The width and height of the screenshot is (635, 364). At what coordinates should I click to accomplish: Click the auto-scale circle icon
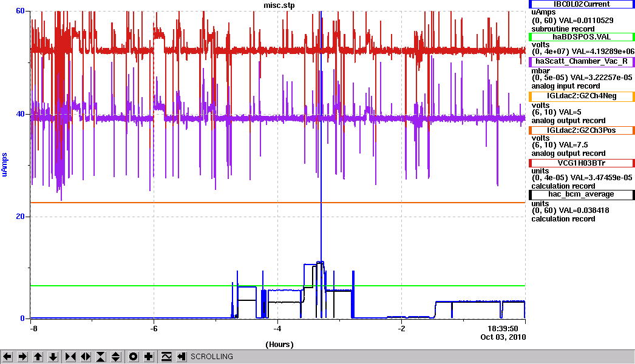click(x=133, y=357)
